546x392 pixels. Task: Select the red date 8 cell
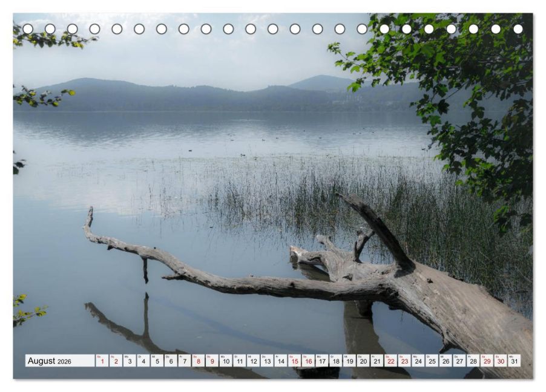pyautogui.click(x=198, y=361)
